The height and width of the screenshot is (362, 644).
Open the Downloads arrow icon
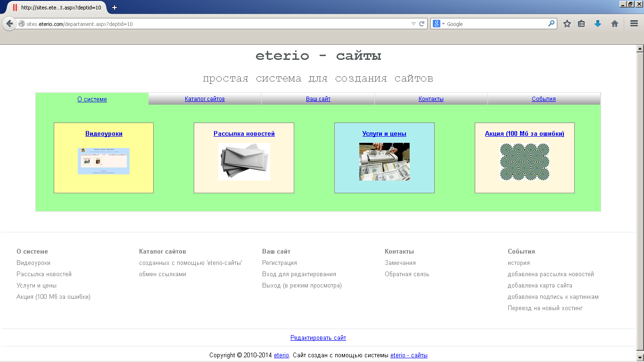[598, 24]
